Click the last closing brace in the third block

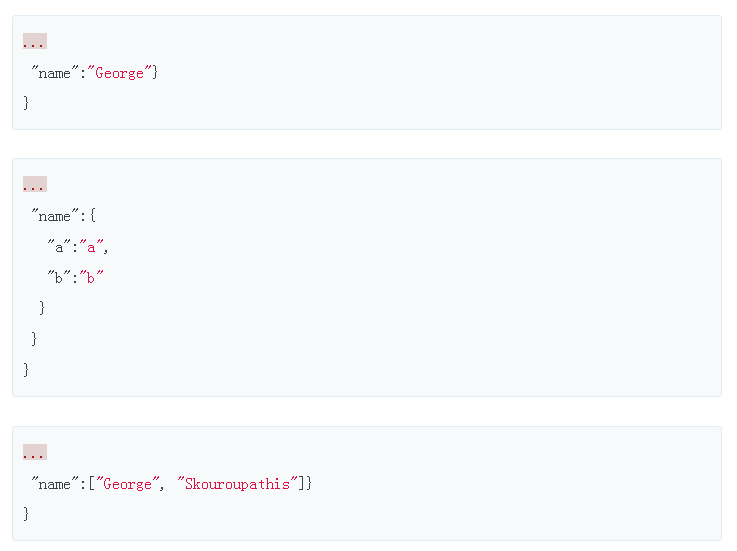coord(26,514)
